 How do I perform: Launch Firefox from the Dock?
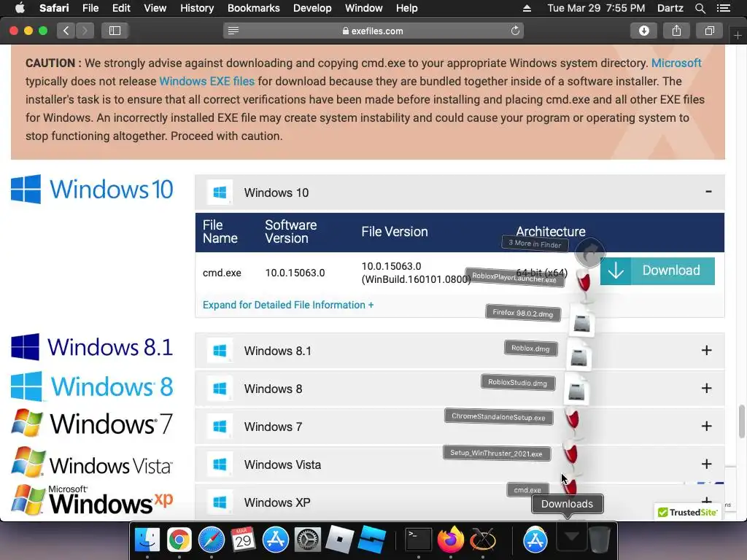click(x=451, y=540)
